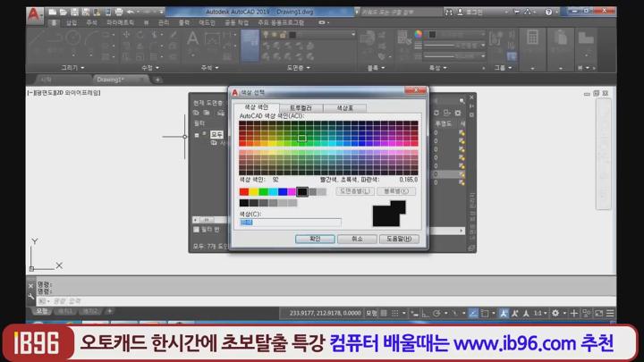Click the Cancel button in color dialog
This screenshot has width=644, height=362.
(x=357, y=239)
